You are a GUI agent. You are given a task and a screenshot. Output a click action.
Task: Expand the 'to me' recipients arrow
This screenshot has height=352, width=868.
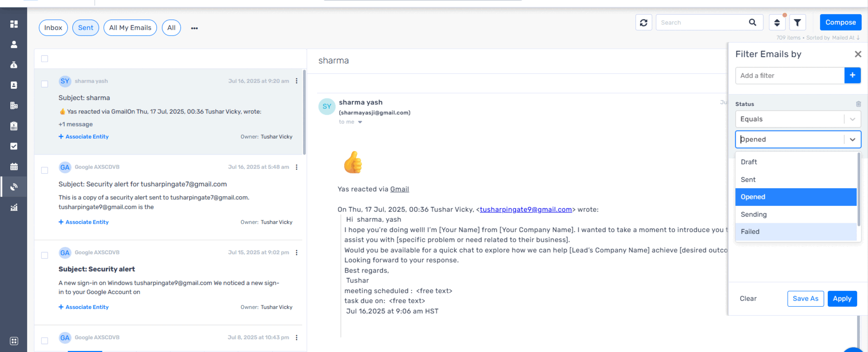tap(360, 122)
